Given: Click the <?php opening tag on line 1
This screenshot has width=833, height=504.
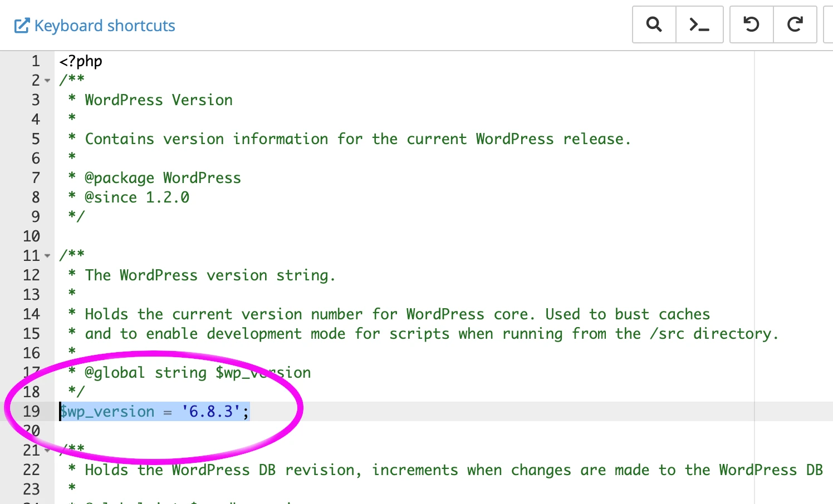Looking at the screenshot, I should pyautogui.click(x=80, y=61).
